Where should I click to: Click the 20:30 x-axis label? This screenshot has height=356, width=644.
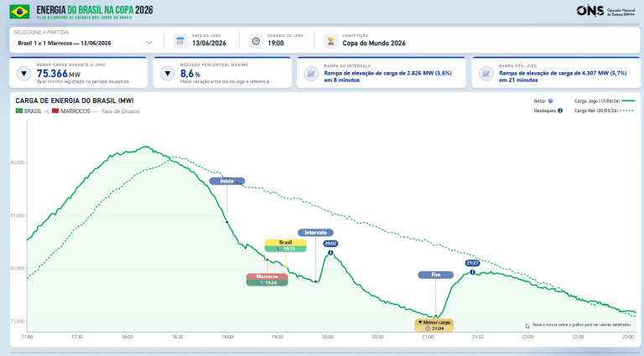pos(377,337)
